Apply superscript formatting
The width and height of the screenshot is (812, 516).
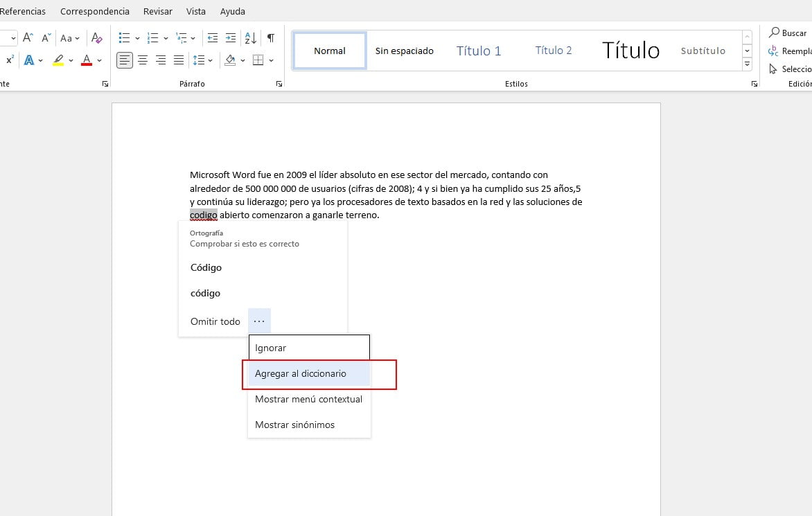(x=9, y=60)
